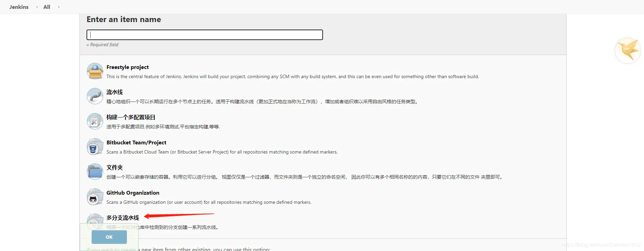Select the 文件夹 item type title

[115, 167]
